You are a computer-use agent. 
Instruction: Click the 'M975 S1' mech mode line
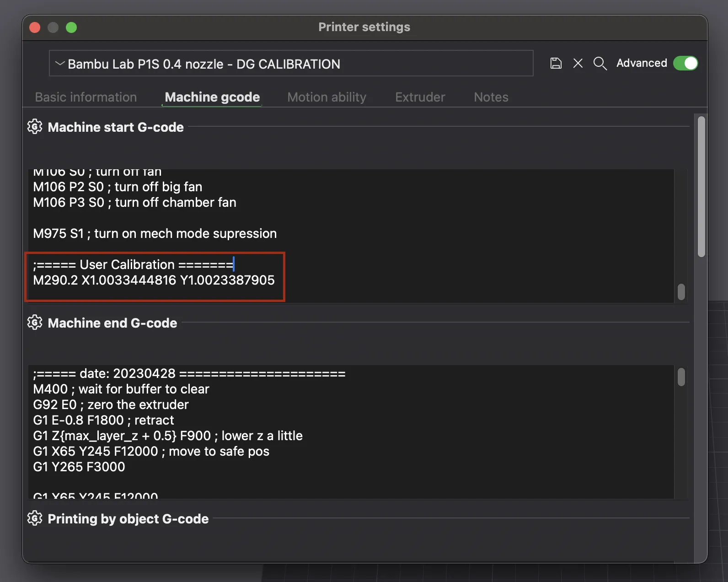point(155,233)
